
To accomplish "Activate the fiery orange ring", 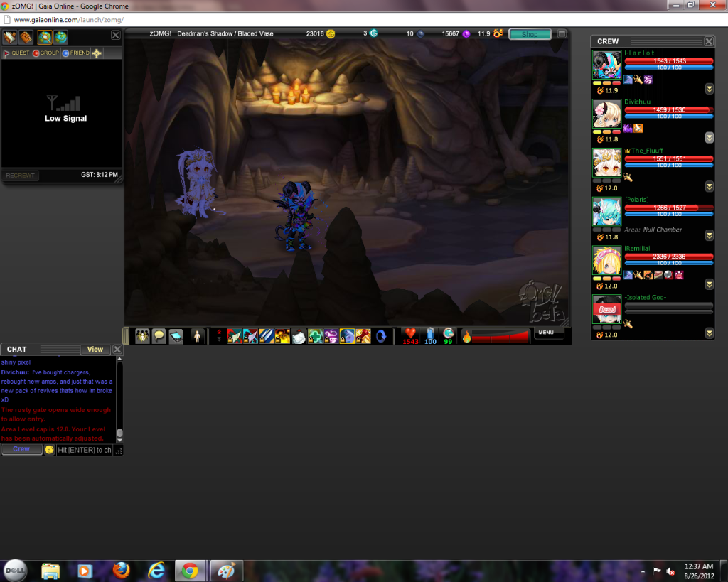I will [282, 336].
